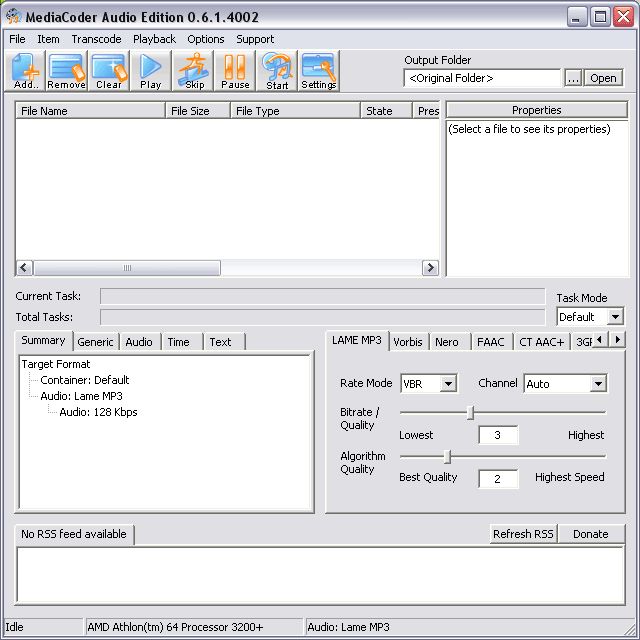The width and height of the screenshot is (640, 640).
Task: Select the LAME MP3 encoder tab
Action: [x=357, y=340]
